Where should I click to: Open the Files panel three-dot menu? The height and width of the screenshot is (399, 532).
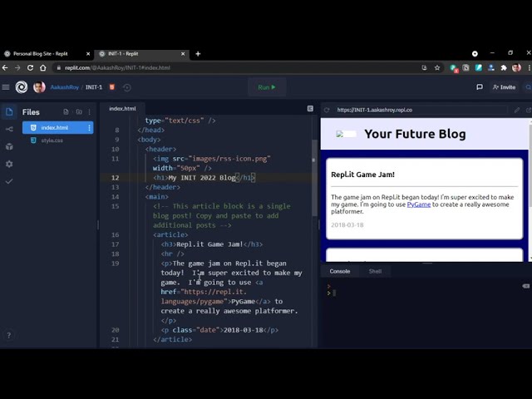point(89,111)
